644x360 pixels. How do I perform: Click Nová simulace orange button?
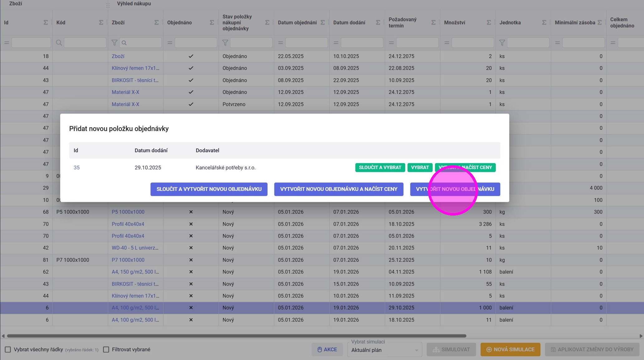coord(511,349)
